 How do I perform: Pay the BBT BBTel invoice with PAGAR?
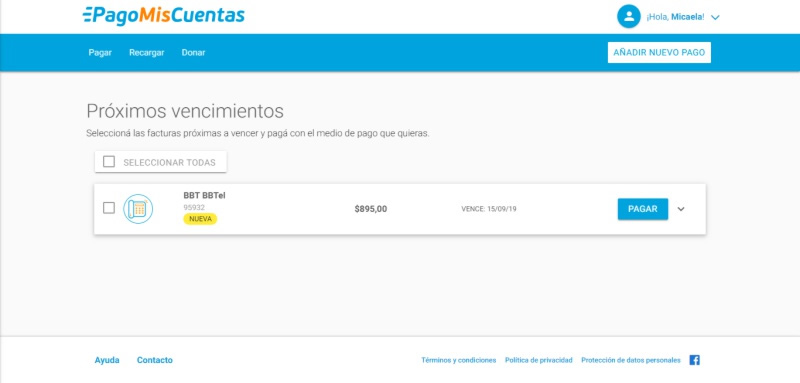click(x=642, y=209)
